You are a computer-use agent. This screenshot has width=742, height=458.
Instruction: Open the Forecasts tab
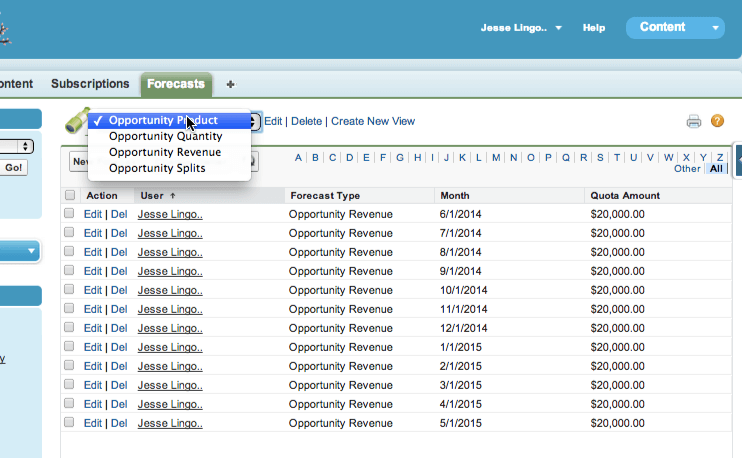coord(176,84)
